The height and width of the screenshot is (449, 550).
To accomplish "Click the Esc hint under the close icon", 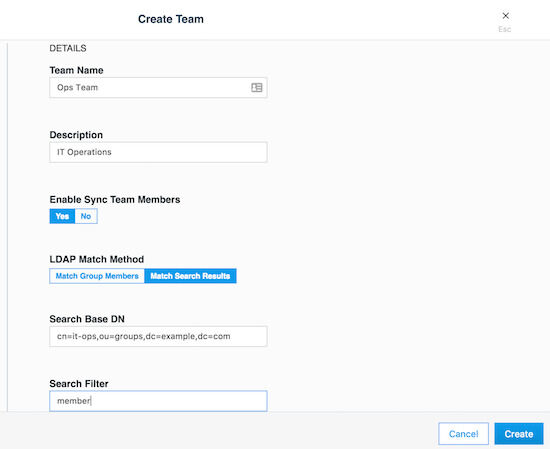I will [505, 29].
